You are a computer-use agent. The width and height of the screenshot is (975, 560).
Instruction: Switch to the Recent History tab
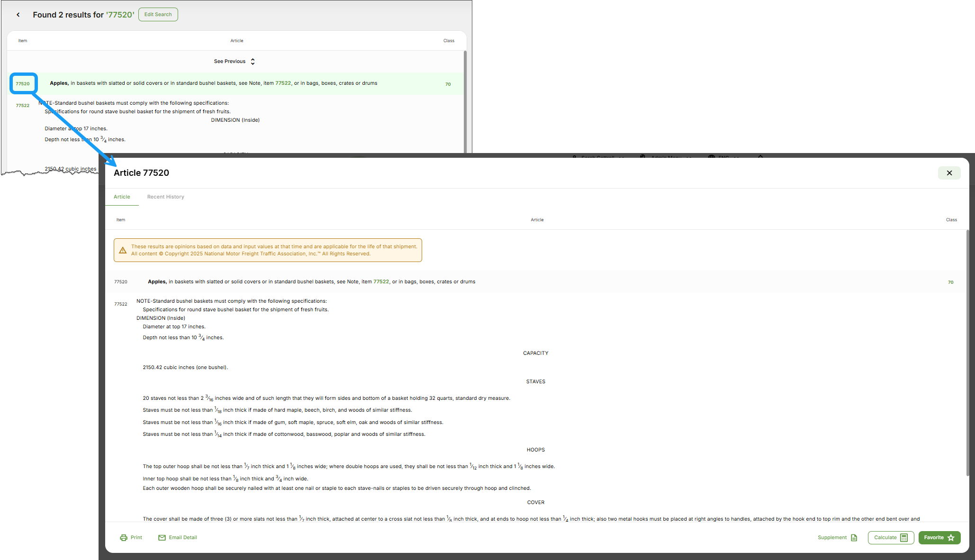(165, 197)
